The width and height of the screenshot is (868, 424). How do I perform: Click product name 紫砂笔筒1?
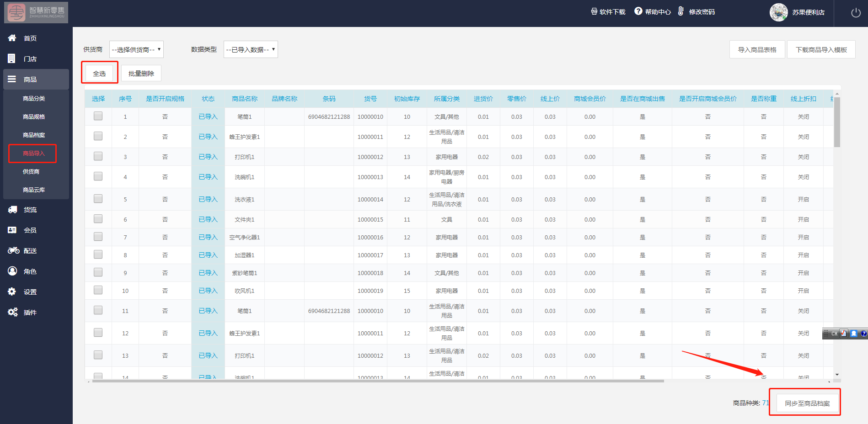[x=245, y=273]
